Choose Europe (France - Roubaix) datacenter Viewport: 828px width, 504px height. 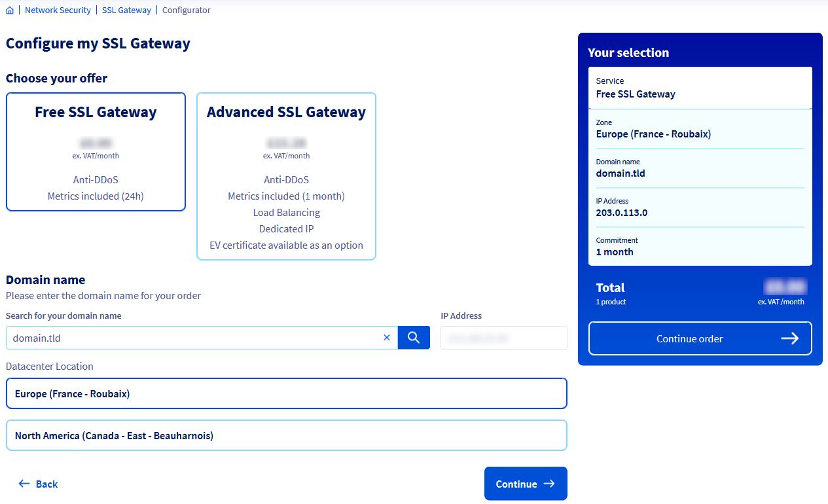286,393
